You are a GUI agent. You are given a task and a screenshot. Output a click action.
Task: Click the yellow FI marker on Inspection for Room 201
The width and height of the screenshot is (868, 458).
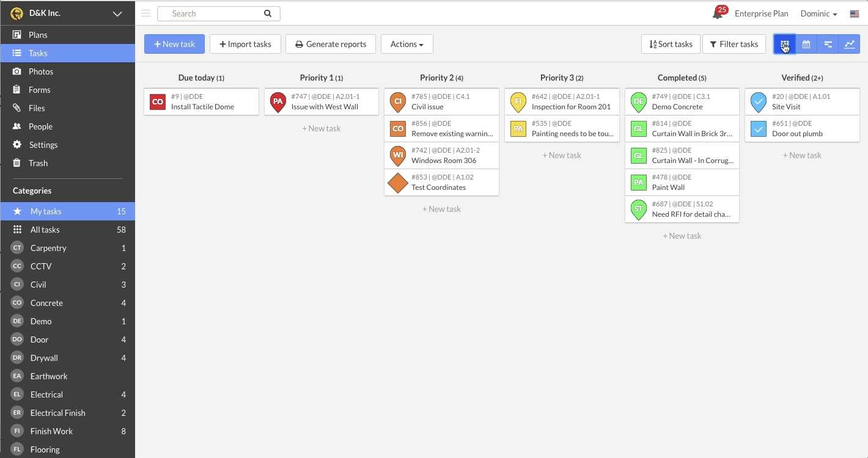(518, 102)
